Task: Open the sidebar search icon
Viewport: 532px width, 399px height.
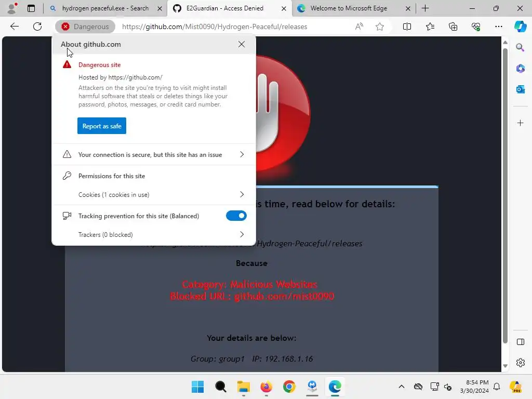Action: (520, 47)
